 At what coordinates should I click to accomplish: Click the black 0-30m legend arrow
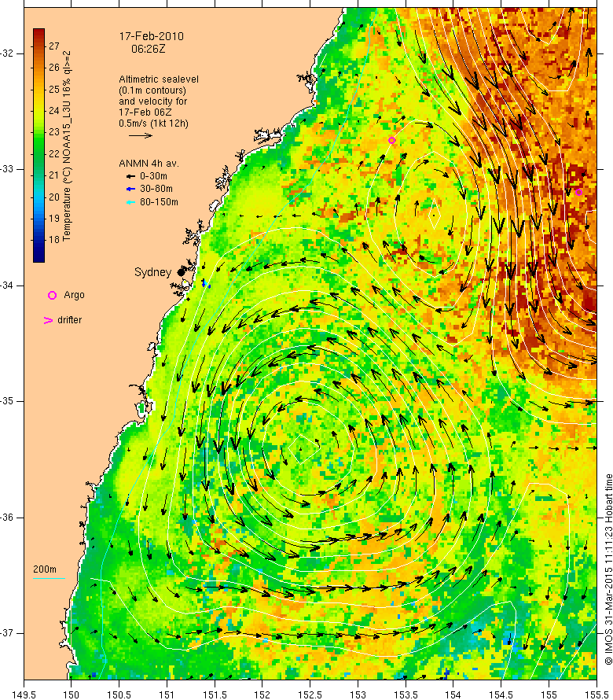(x=130, y=176)
